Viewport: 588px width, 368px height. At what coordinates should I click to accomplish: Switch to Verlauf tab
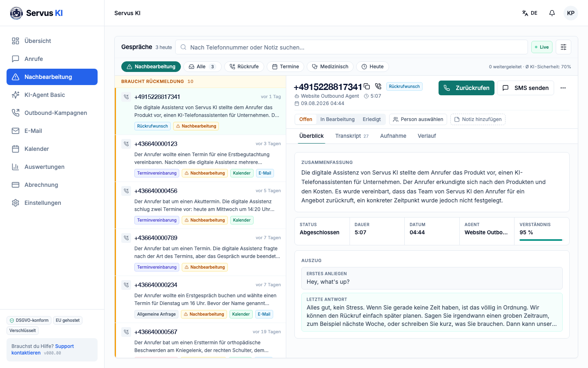(x=427, y=136)
